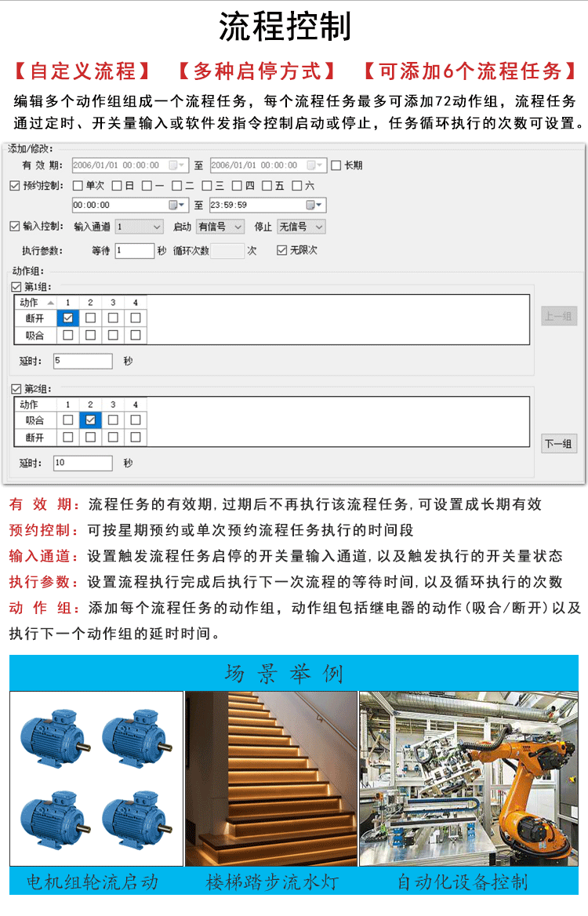Click the 循环次数 input field
The image size is (588, 916).
pyautogui.click(x=227, y=251)
